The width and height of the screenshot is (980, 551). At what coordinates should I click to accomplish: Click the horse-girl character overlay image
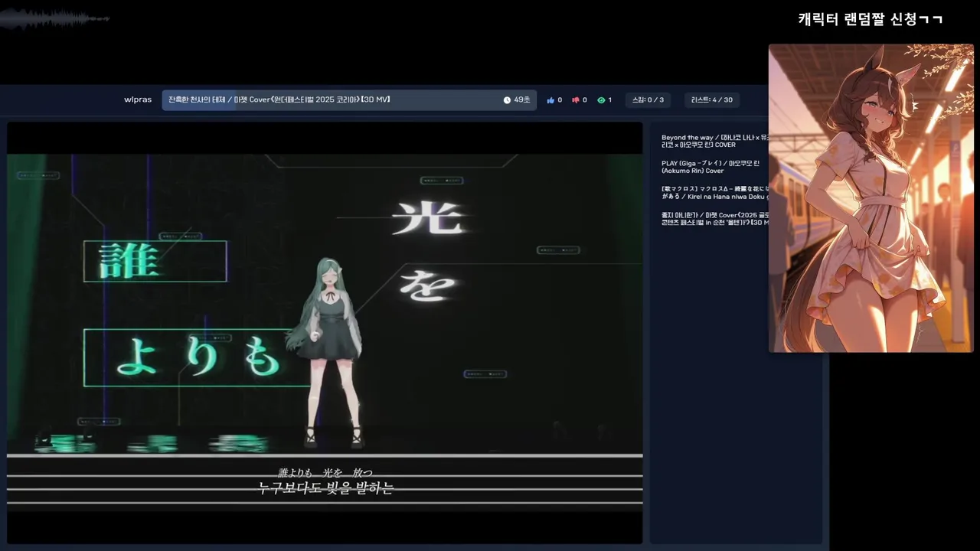tap(871, 198)
